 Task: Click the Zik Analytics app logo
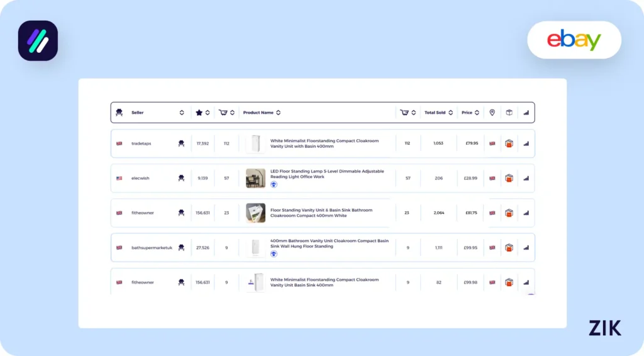tap(38, 41)
